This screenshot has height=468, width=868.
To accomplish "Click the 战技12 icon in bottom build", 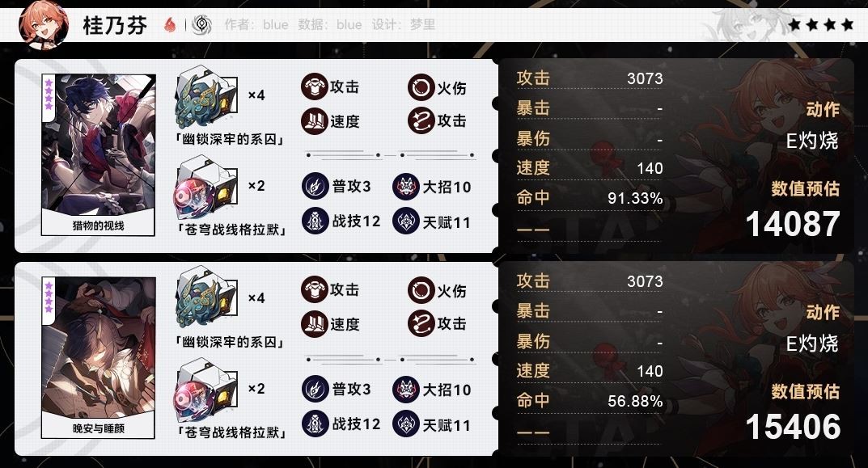I will (315, 424).
